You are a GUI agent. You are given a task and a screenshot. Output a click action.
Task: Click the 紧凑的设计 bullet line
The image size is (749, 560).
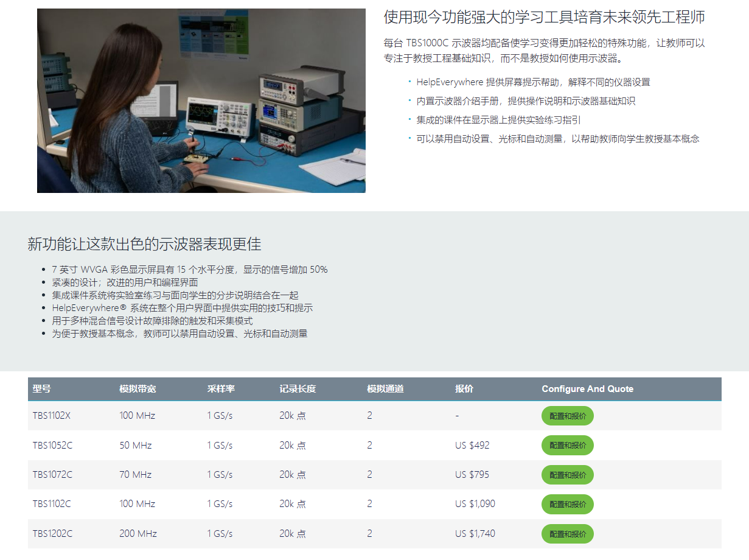125,282
